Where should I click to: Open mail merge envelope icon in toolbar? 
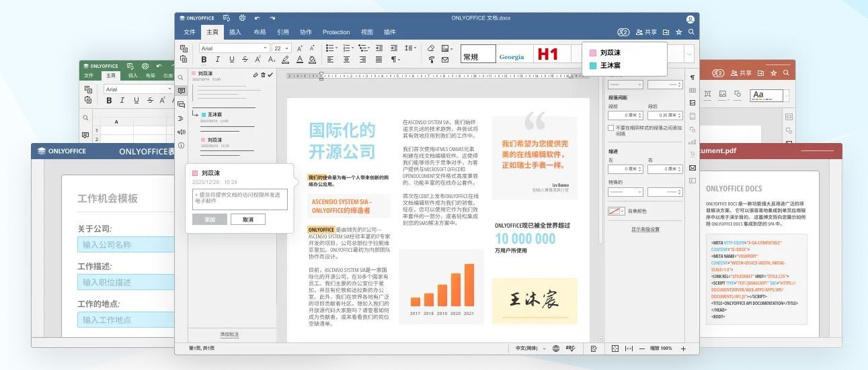point(445,60)
